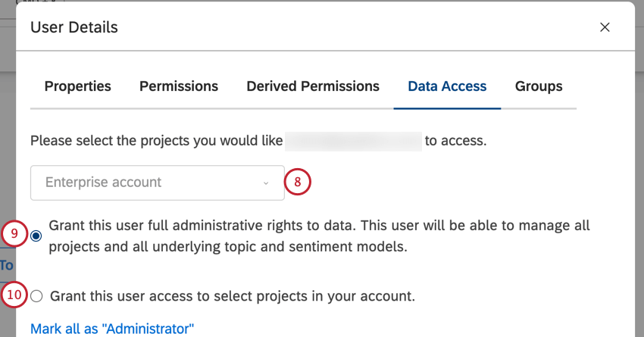Click the "Please select the projects" instruction text
The width and height of the screenshot is (644, 337).
(156, 140)
